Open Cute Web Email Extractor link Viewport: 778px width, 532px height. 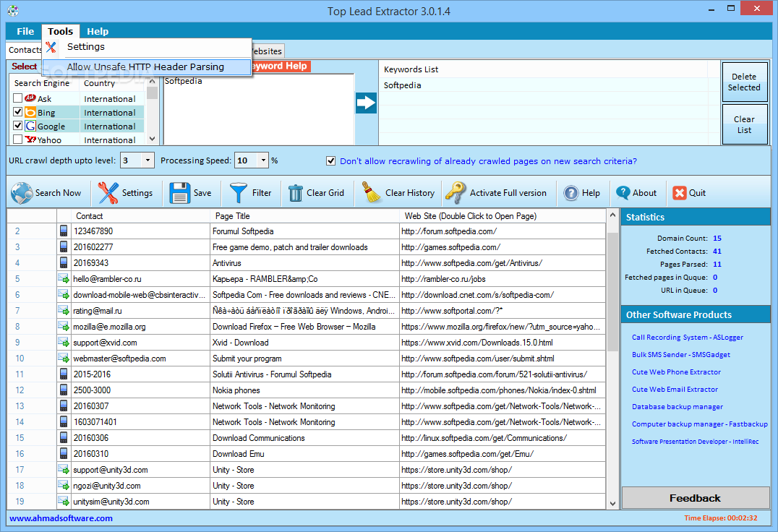tap(675, 389)
